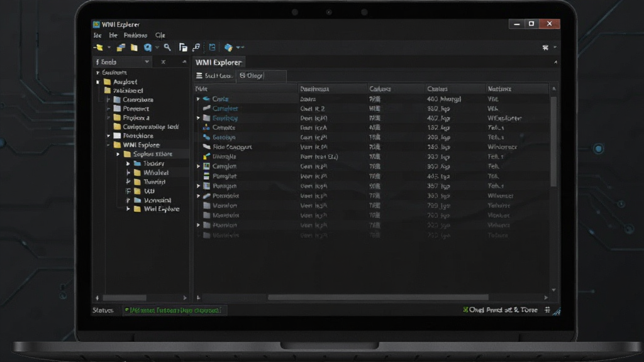This screenshot has width=644, height=362.
Task: Click the settings icon at the toolbar's far right
Action: (x=545, y=48)
